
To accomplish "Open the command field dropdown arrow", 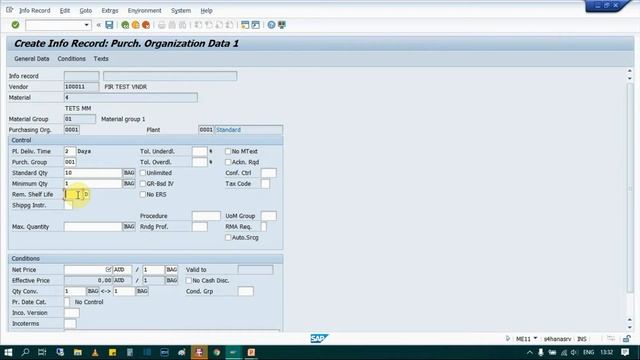I will pyautogui.click(x=87, y=25).
